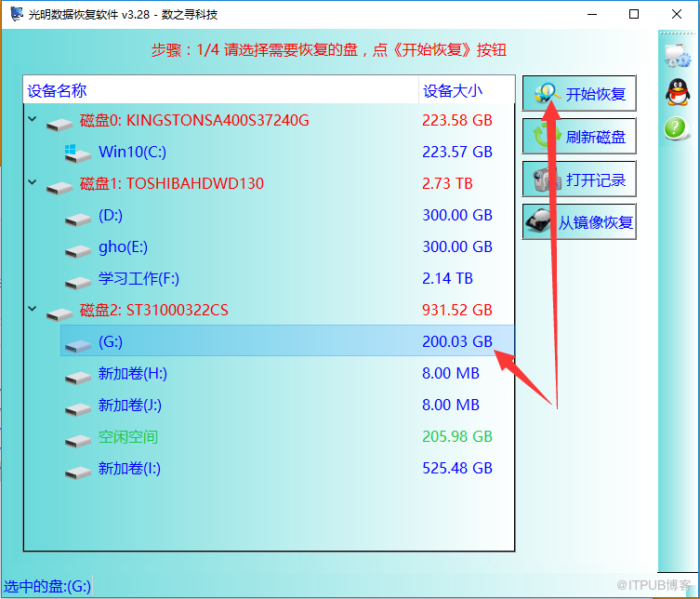Viewport: 700px width, 599px height.
Task: Maximize the recovery software window
Action: 633,14
